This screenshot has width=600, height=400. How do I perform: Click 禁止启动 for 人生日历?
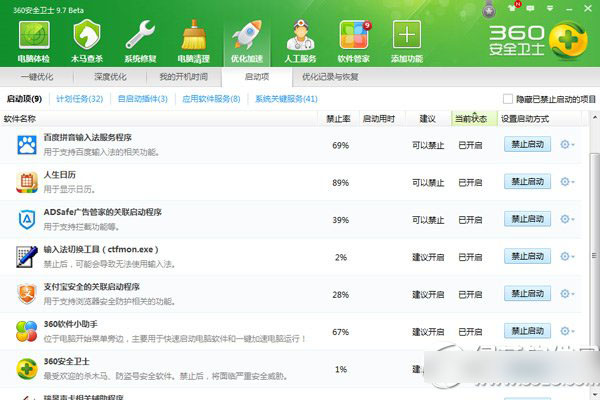[x=527, y=181]
